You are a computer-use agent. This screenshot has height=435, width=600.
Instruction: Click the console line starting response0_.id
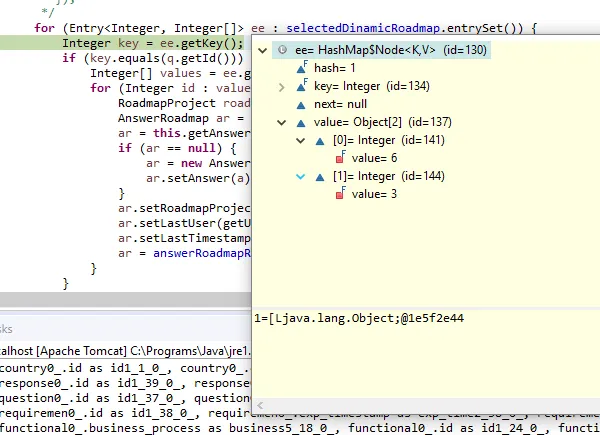[x=125, y=383]
